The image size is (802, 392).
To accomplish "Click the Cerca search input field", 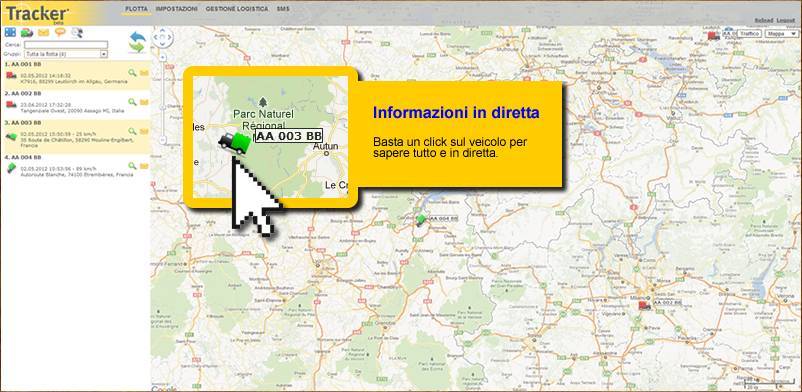I will [x=66, y=45].
